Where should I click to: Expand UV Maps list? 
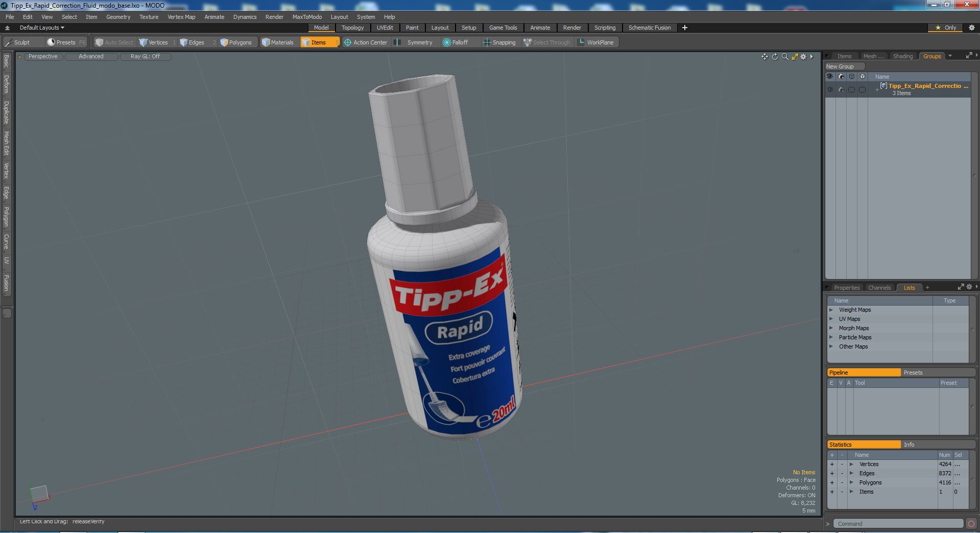[x=831, y=319]
